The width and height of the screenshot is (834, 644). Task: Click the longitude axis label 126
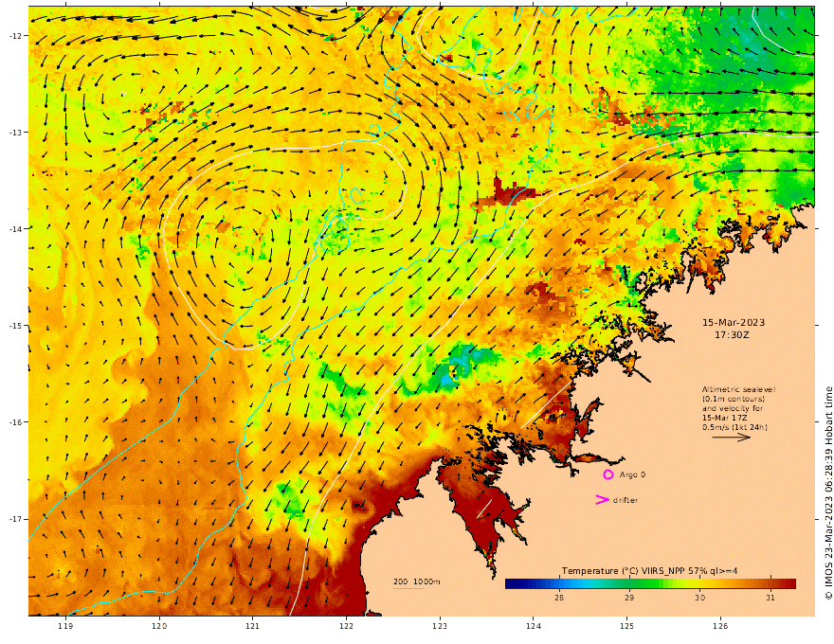click(720, 626)
